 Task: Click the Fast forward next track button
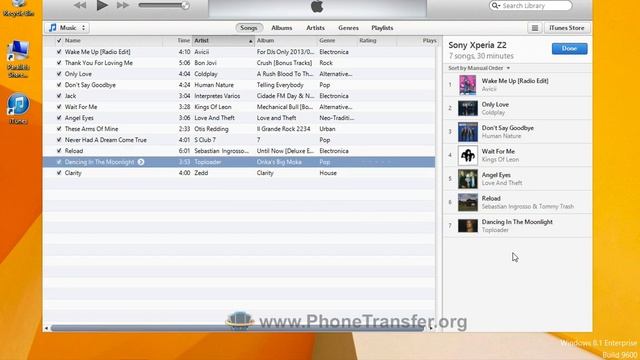coord(122,5)
